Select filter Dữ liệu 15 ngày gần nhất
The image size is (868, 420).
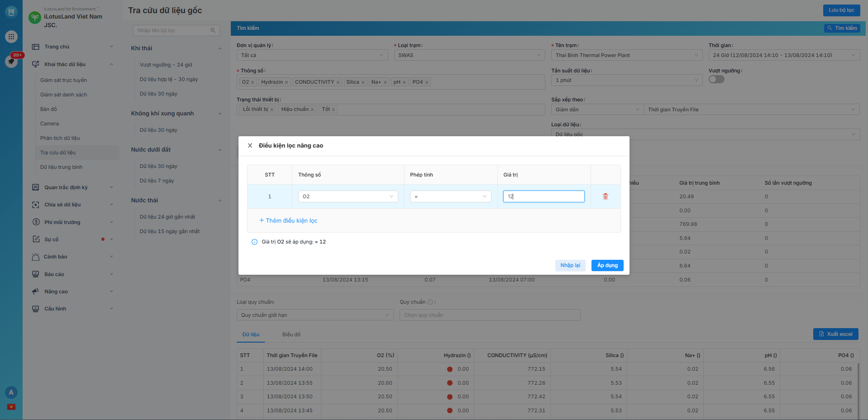[170, 231]
